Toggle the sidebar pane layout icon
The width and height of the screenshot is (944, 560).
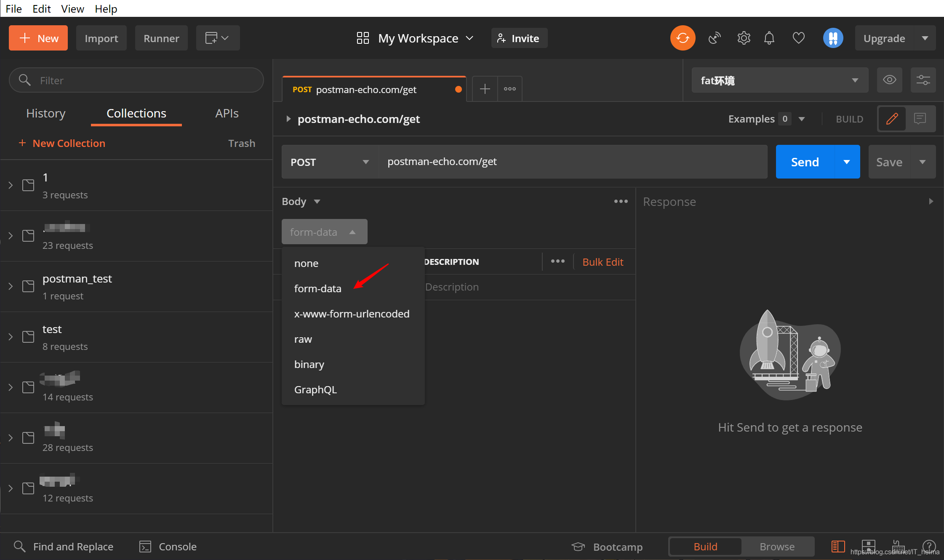(x=838, y=547)
